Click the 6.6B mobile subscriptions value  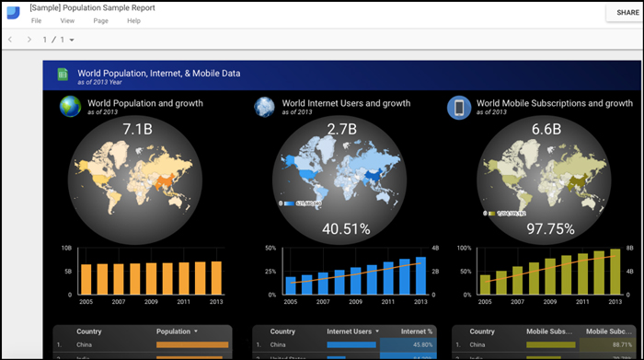546,130
